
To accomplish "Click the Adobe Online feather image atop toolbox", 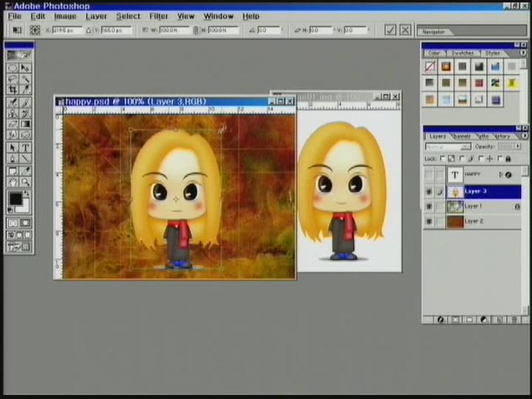I will coord(19,55).
